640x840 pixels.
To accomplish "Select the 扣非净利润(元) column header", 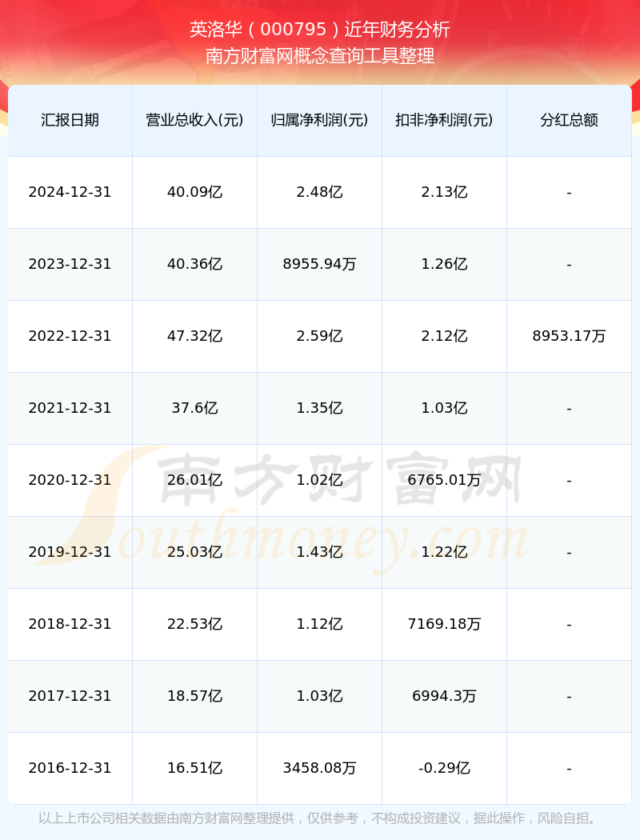I will (x=445, y=120).
